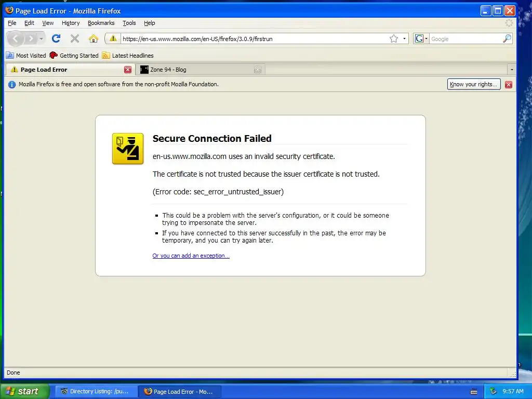This screenshot has height=399, width=532.
Task: Bookmark this page with the star
Action: coord(394,38)
